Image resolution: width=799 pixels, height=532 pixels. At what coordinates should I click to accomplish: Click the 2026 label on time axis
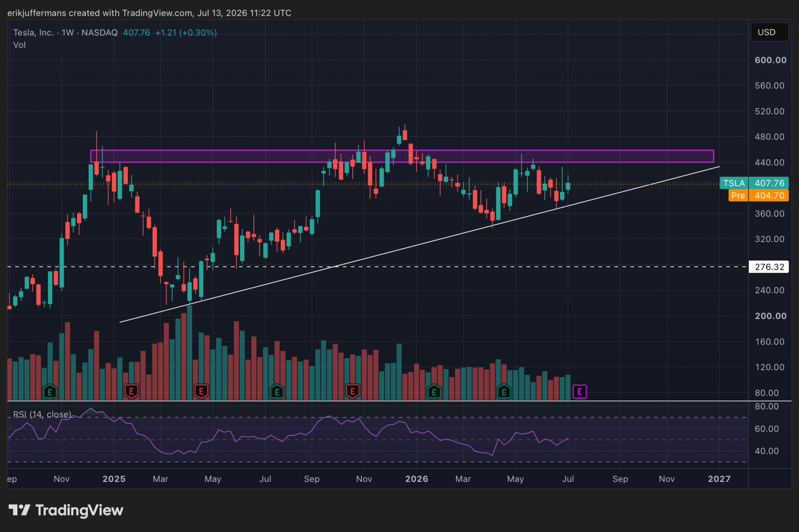(x=416, y=479)
